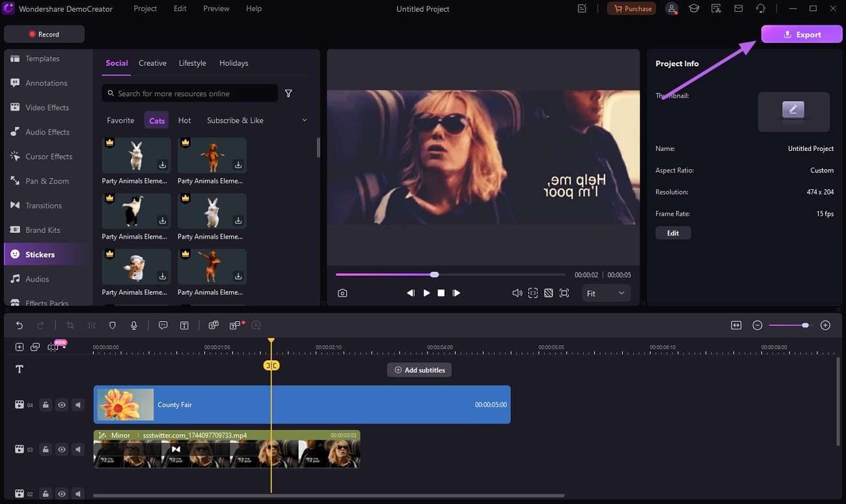Select the Hot sticker category
846x504 pixels.
coord(185,120)
